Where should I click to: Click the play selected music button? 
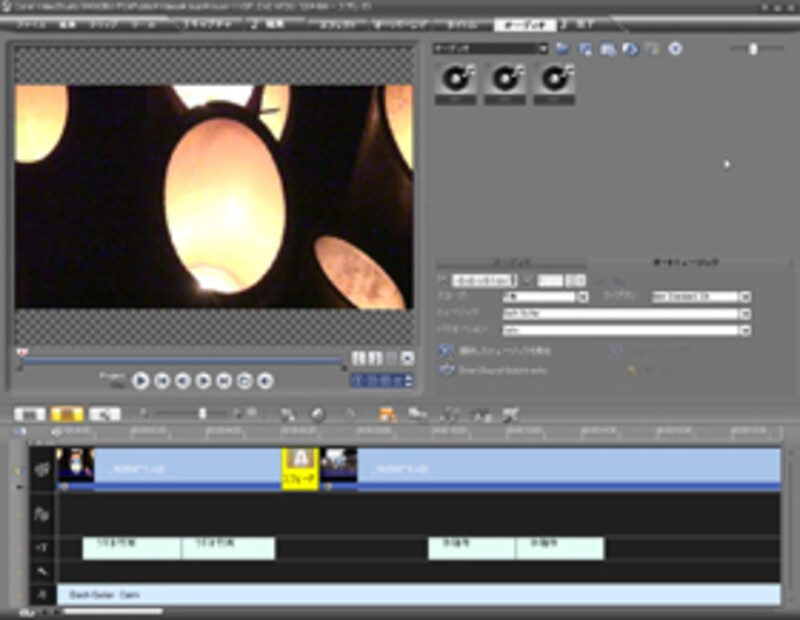click(x=445, y=351)
